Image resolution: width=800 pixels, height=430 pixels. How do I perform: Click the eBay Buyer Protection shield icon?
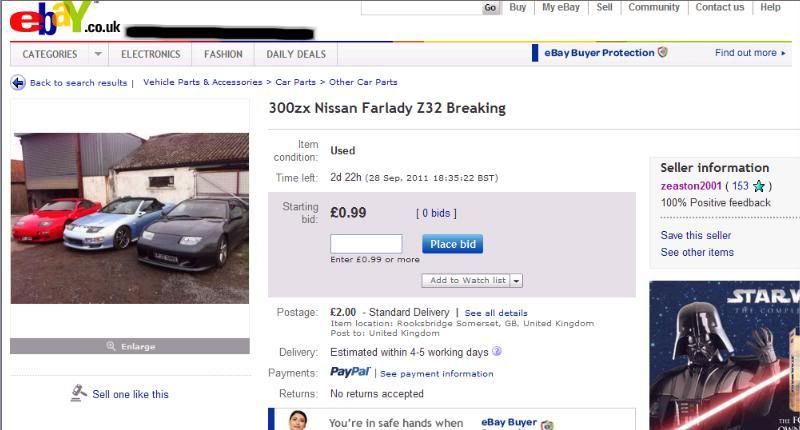[x=663, y=52]
